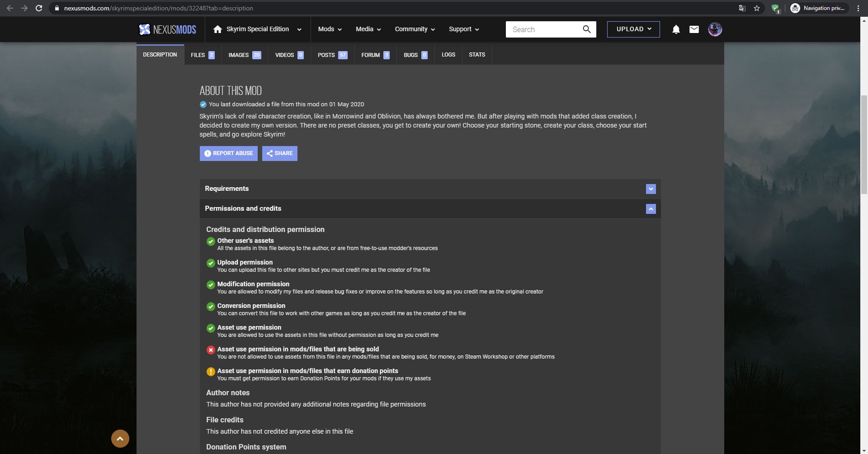Click the REPORT ABUSE button
The height and width of the screenshot is (454, 868).
[229, 153]
